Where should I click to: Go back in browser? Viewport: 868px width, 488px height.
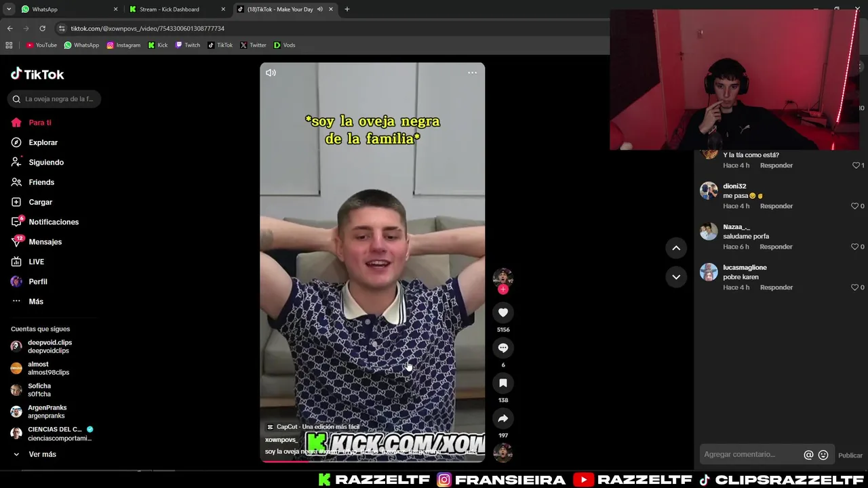click(x=9, y=28)
